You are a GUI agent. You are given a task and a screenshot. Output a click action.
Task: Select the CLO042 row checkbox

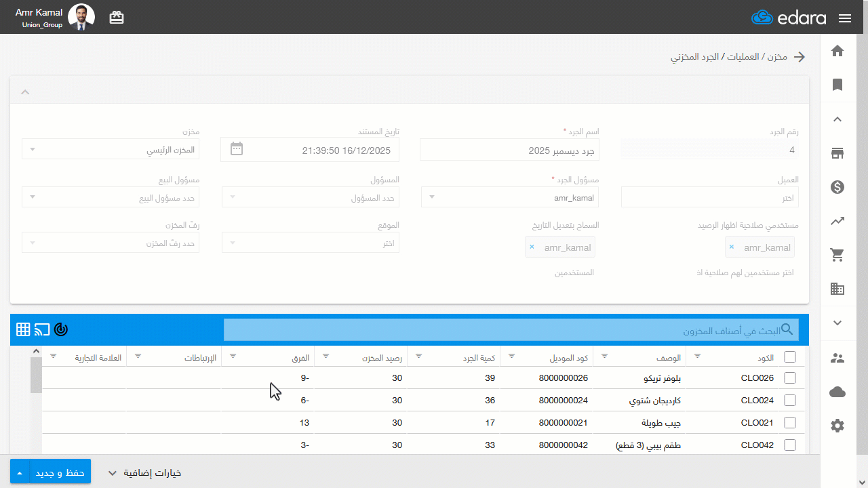pos(790,445)
